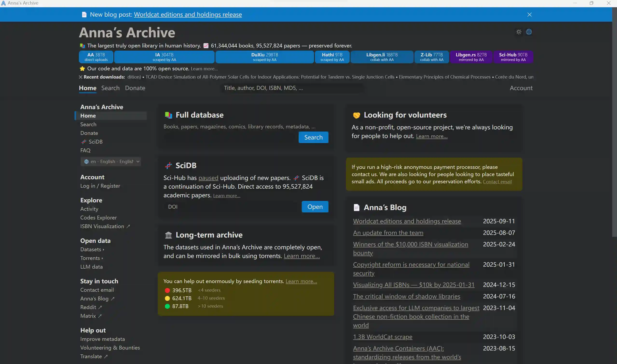The image size is (617, 364).
Task: Click the Anna's Archive window title icon
Action: [x=3, y=3]
